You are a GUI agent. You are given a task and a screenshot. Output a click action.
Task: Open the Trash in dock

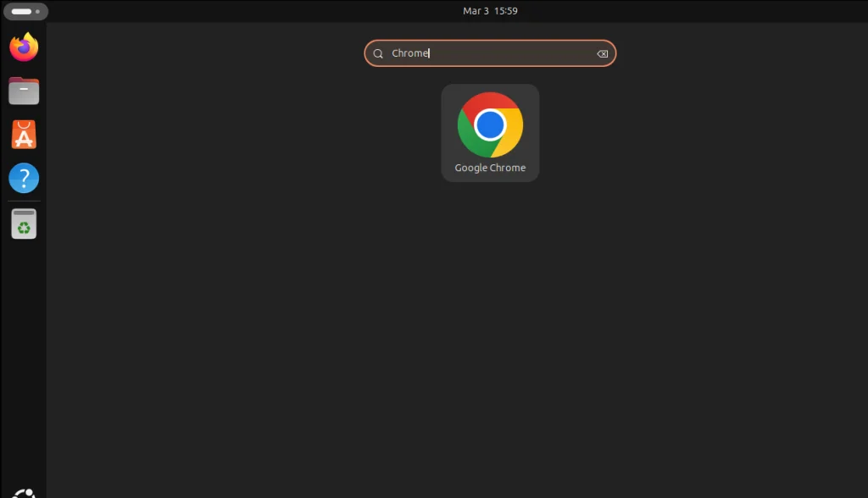[24, 224]
